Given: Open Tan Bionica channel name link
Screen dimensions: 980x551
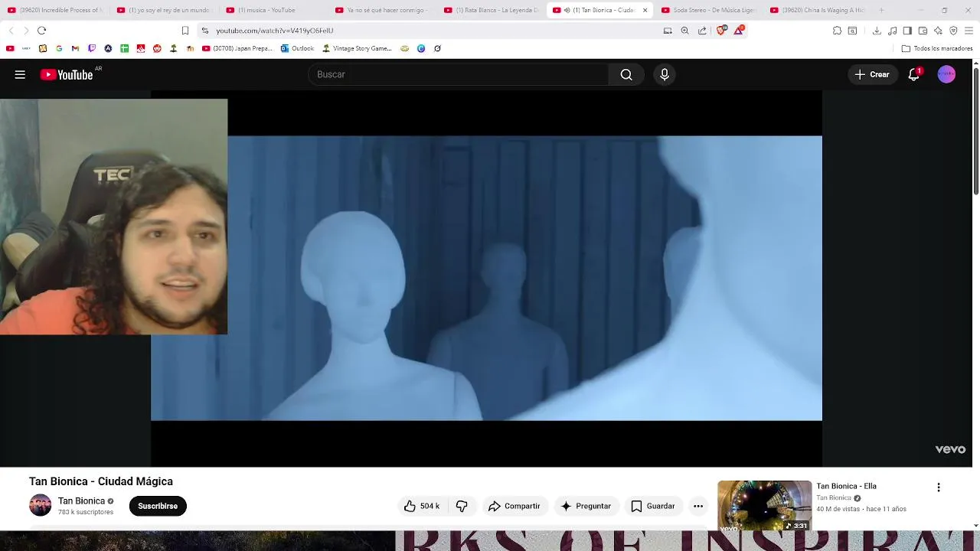Looking at the screenshot, I should coord(81,501).
